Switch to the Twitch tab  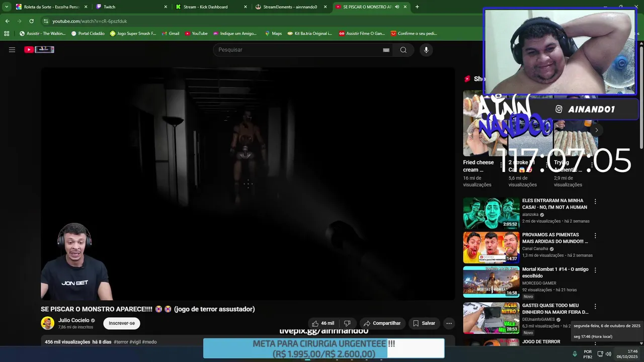131,7
